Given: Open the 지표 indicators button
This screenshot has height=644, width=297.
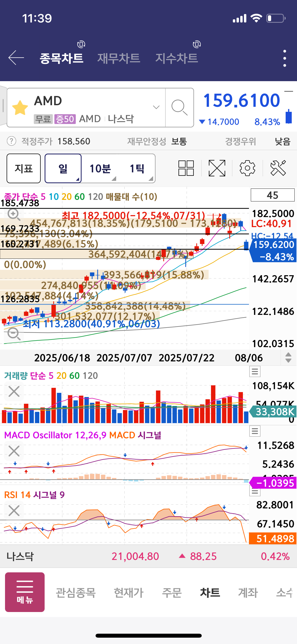Looking at the screenshot, I should pos(24,168).
